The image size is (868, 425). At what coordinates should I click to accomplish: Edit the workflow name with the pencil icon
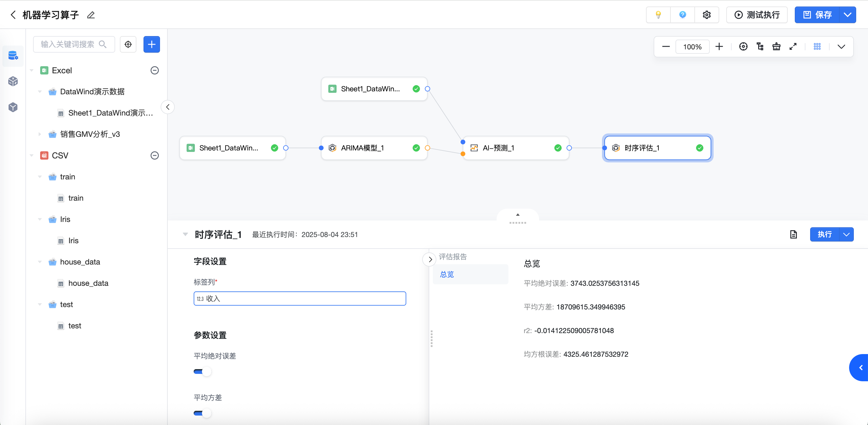91,15
